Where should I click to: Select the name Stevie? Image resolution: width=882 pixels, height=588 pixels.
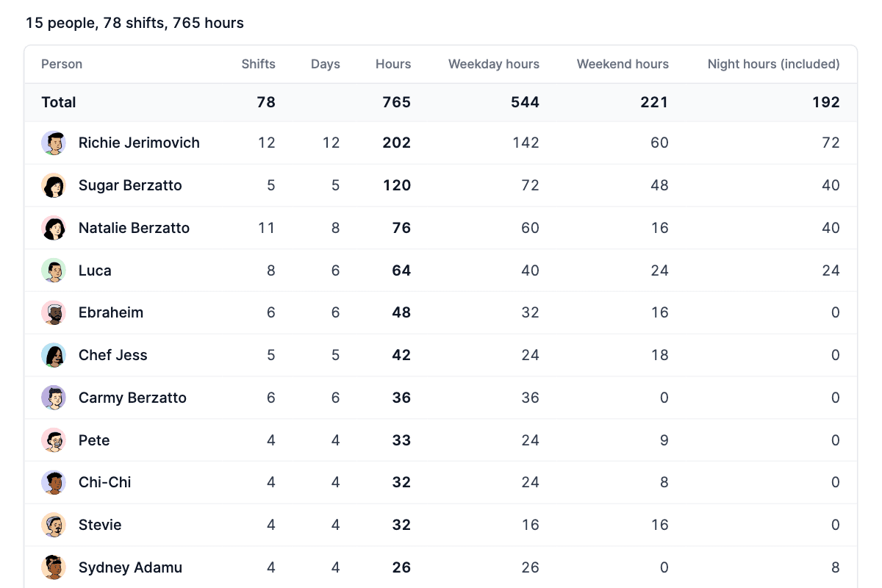(x=100, y=525)
